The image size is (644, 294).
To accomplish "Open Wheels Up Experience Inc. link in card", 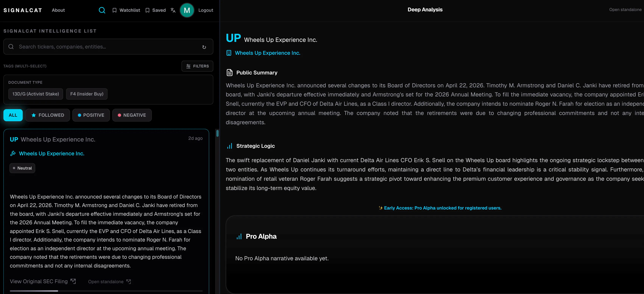I will (52, 154).
